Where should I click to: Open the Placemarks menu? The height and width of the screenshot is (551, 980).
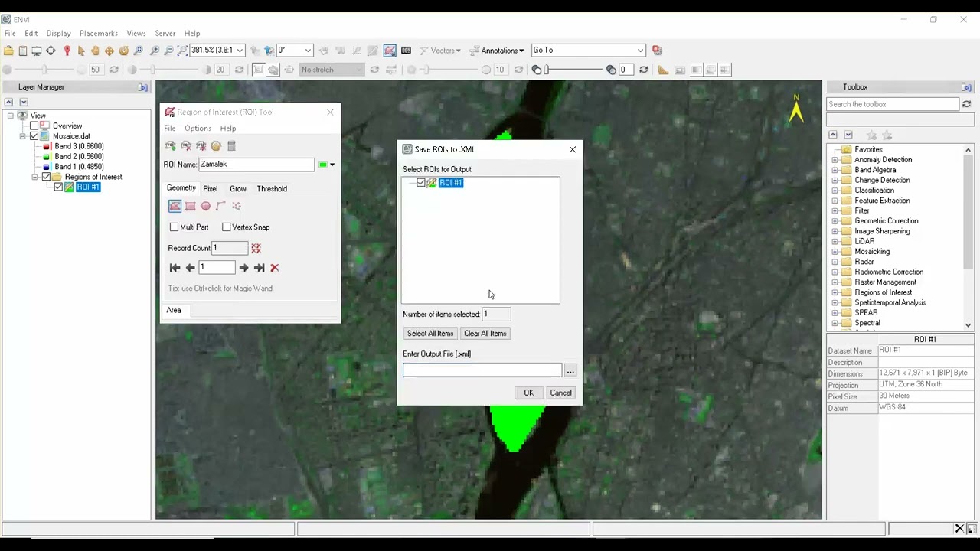tap(99, 34)
